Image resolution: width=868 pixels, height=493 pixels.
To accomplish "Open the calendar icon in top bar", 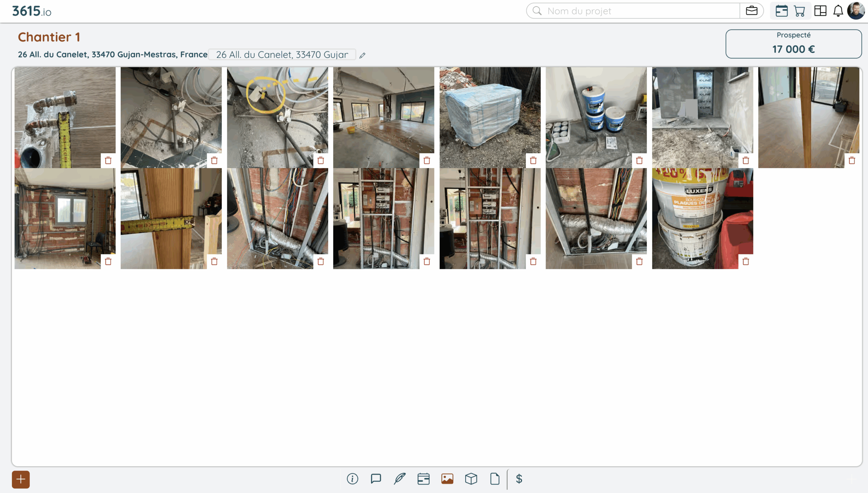I will click(782, 11).
